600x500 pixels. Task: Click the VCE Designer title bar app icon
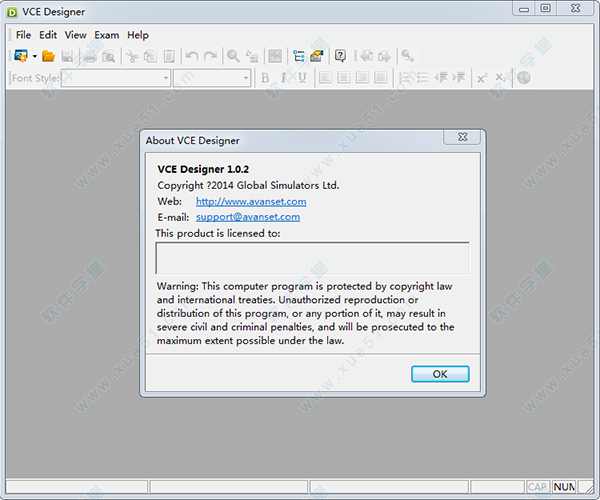pyautogui.click(x=12, y=12)
